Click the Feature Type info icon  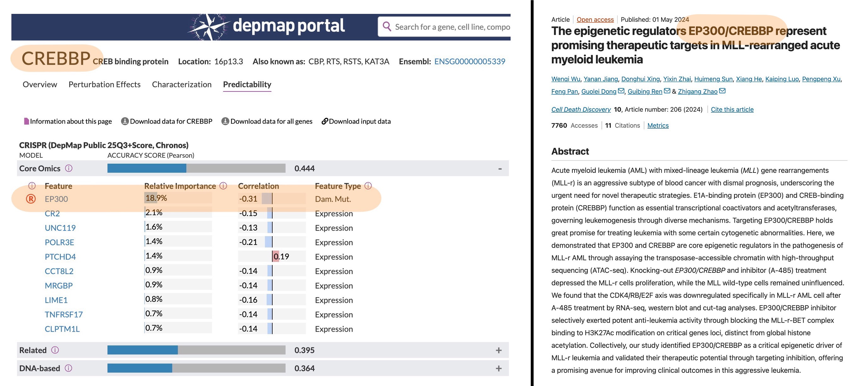point(368,186)
